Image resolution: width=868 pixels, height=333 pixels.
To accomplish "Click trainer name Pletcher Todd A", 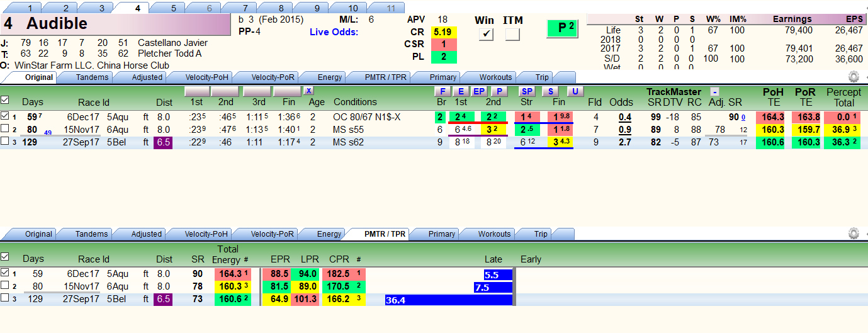I will coord(170,54).
